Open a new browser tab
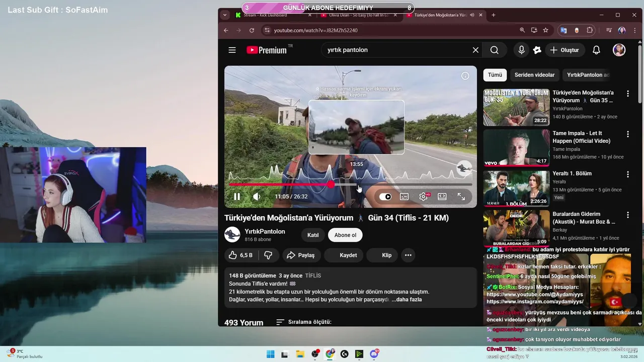Screen dimensions: 644x362 click(x=494, y=15)
